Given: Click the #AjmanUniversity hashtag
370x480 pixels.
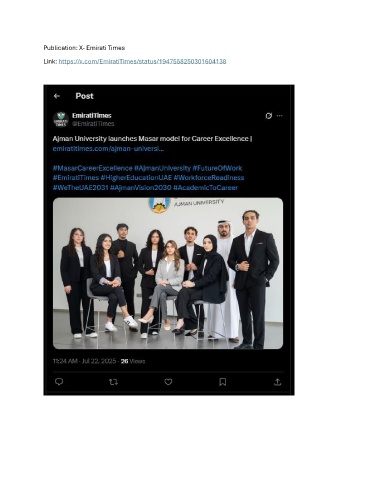Looking at the screenshot, I should [162, 168].
